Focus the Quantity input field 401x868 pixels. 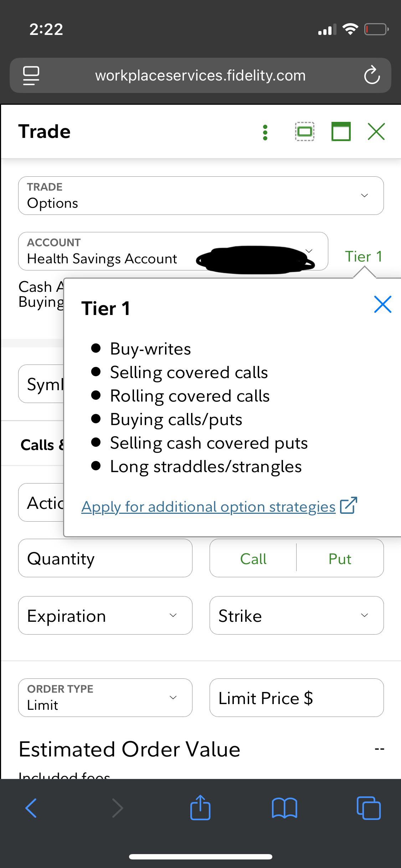point(105,558)
